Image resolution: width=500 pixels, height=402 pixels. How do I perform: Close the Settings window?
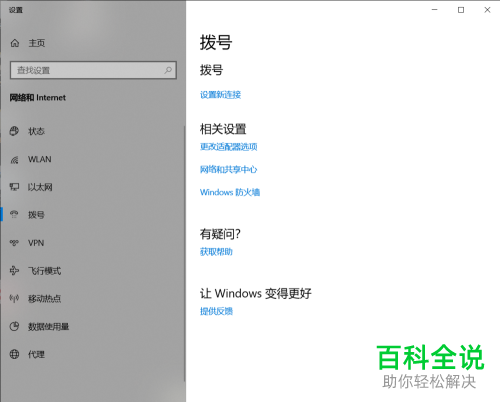(487, 10)
